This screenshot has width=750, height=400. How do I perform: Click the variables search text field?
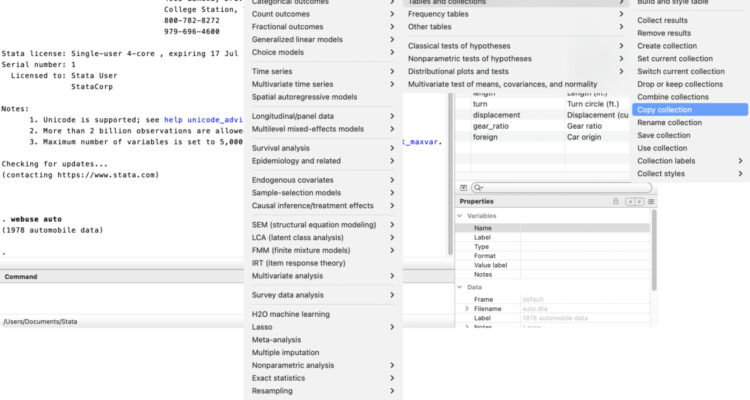pyautogui.click(x=560, y=187)
